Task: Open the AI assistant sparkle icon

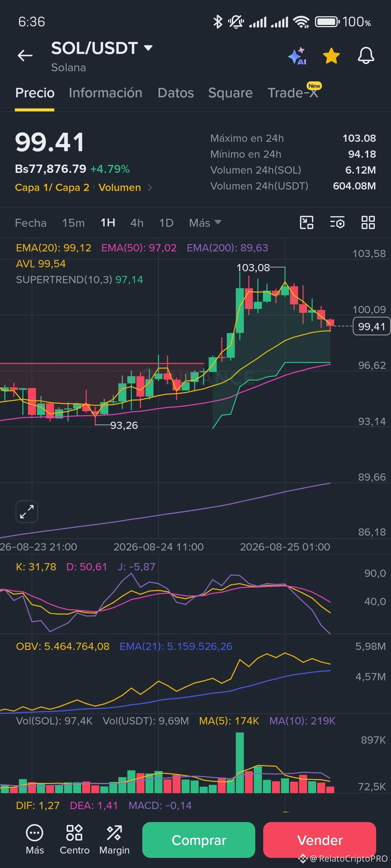Action: (297, 56)
